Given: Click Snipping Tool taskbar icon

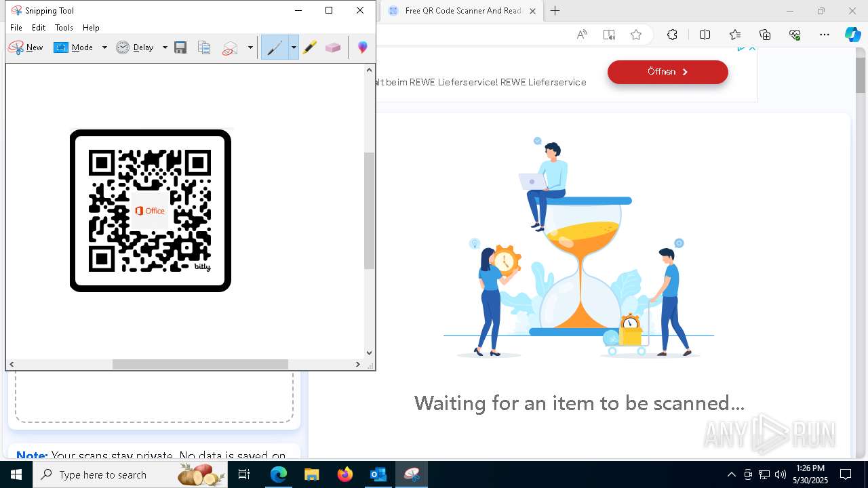Looking at the screenshot, I should (412, 474).
